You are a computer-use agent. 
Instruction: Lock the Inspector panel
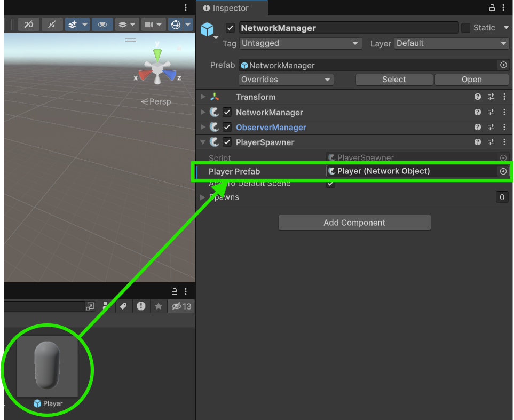point(492,7)
